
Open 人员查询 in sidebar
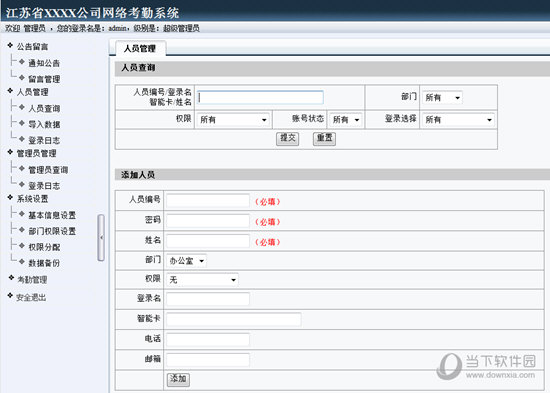(44, 108)
